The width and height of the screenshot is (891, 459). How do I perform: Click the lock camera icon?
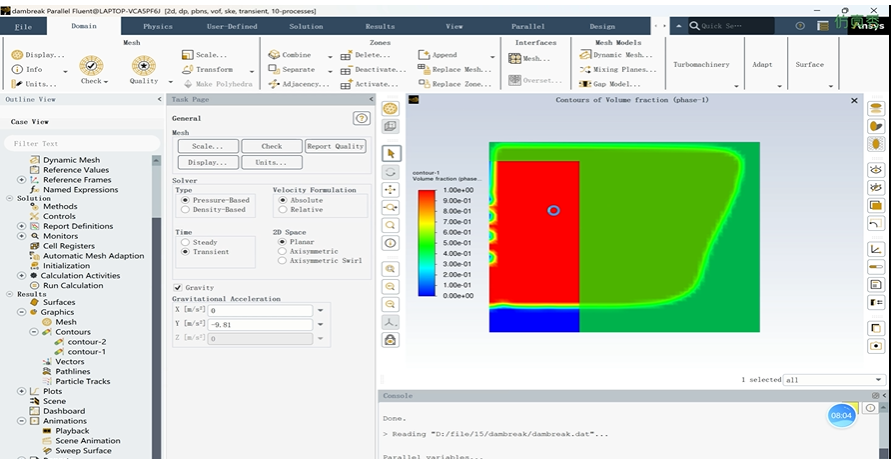point(390,340)
